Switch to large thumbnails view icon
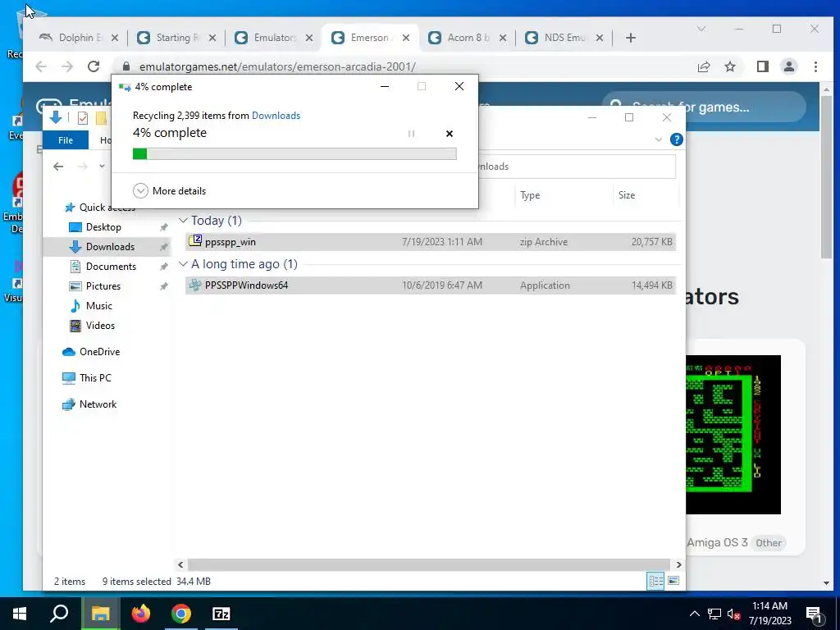Image resolution: width=840 pixels, height=630 pixels. 674,581
